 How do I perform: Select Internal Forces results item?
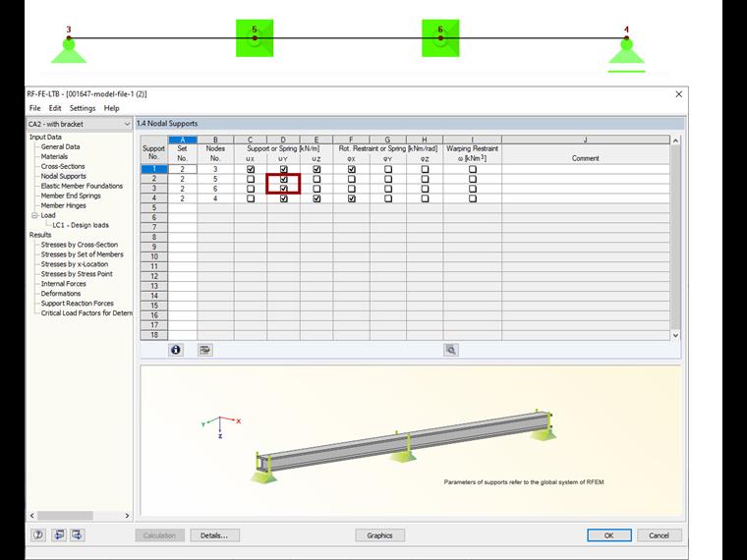pyautogui.click(x=63, y=283)
